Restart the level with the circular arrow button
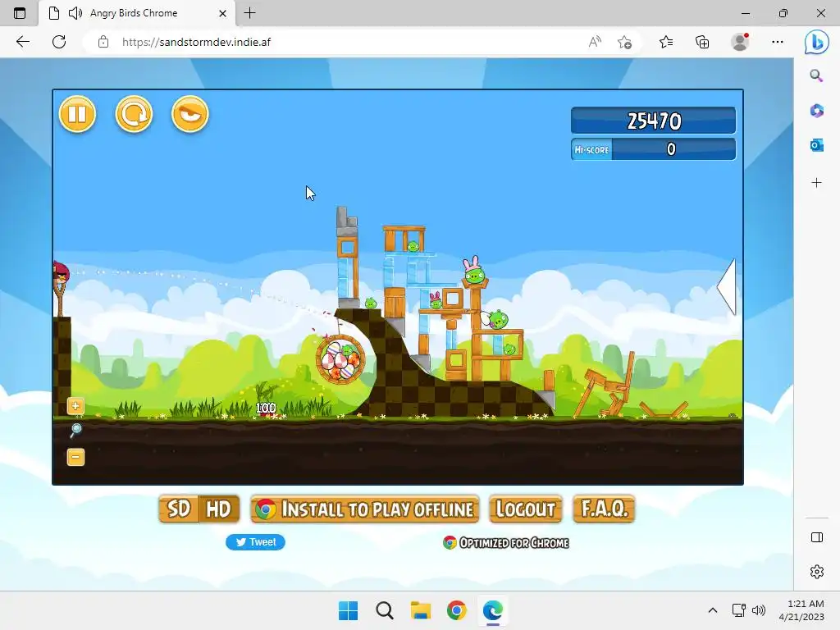This screenshot has width=840, height=630. [x=134, y=113]
